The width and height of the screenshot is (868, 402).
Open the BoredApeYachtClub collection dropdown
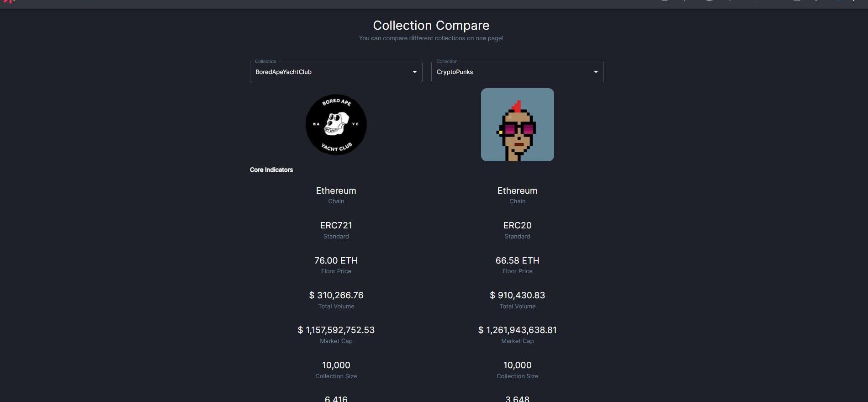(329, 72)
